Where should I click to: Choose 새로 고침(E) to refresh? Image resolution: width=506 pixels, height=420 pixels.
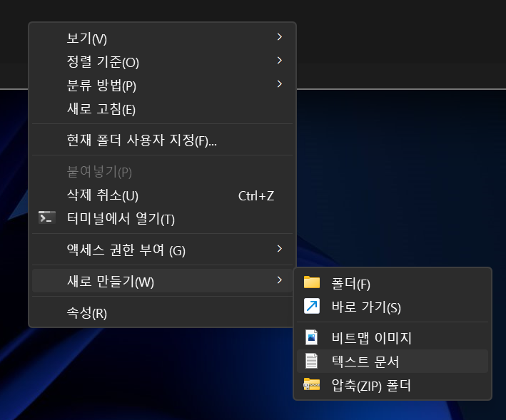click(x=162, y=108)
